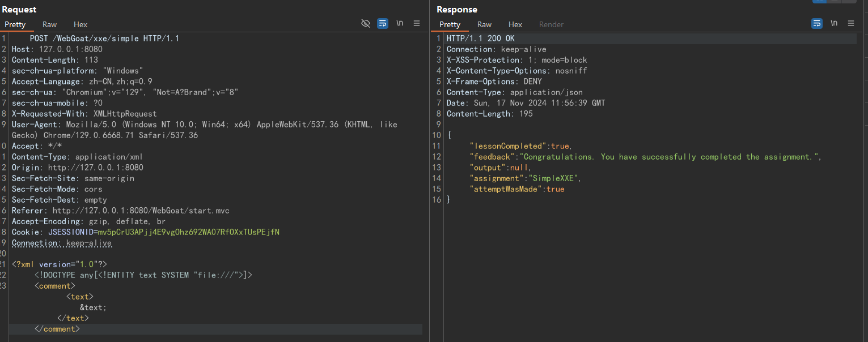
Task: Click the sec-ch-ua "Chromium" header line
Action: [x=125, y=92]
